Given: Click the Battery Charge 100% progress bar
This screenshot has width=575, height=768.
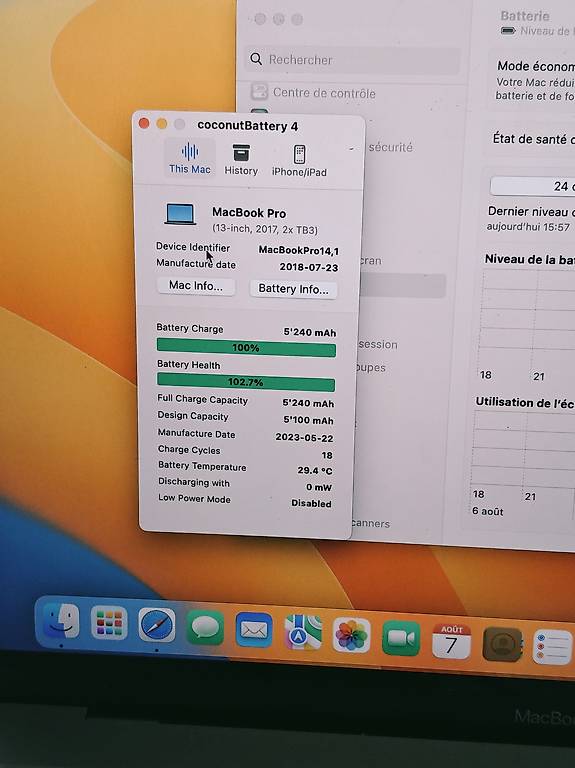Looking at the screenshot, I should [x=246, y=348].
